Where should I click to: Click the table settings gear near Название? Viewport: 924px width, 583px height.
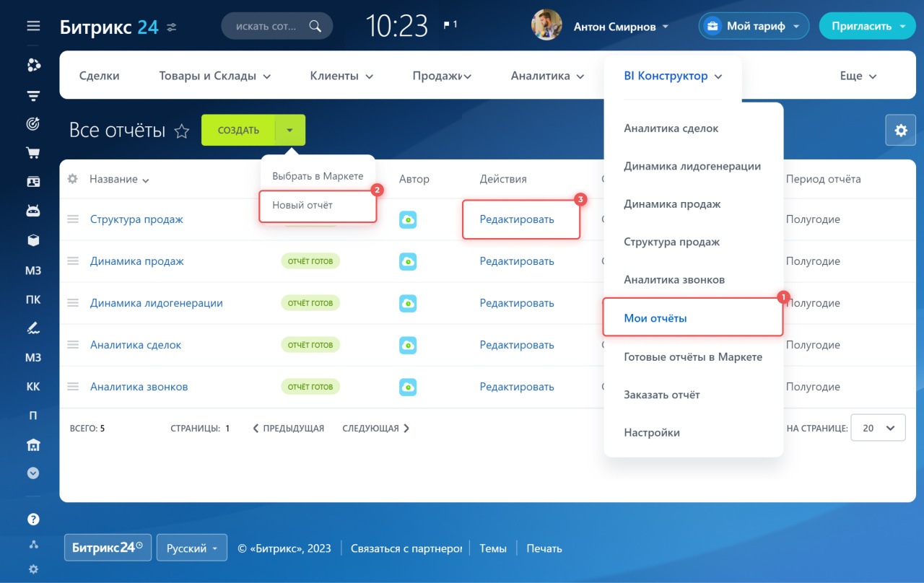tap(72, 179)
